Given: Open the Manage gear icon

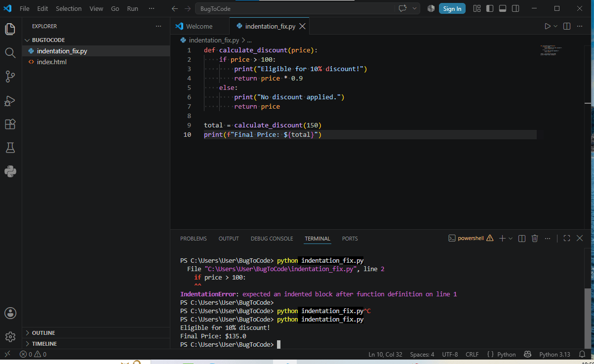Looking at the screenshot, I should coord(10,337).
